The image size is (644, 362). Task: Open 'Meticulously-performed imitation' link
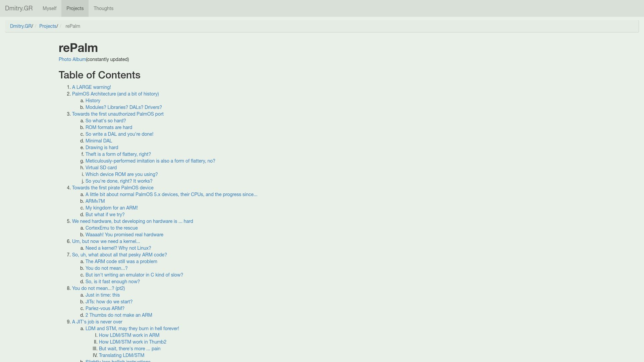(x=150, y=161)
